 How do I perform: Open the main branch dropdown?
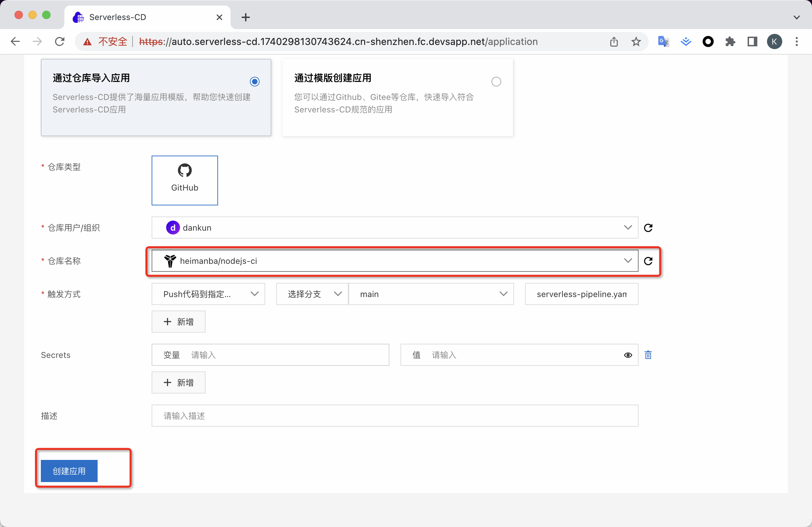pyautogui.click(x=431, y=294)
